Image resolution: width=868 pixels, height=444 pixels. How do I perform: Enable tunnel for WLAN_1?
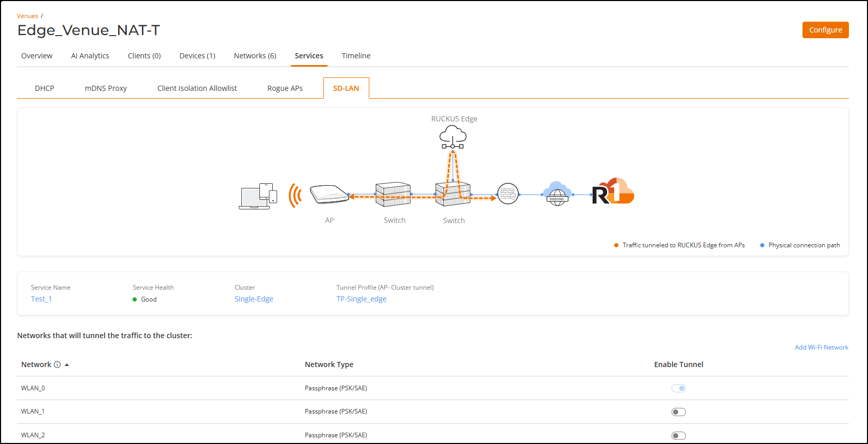click(678, 412)
